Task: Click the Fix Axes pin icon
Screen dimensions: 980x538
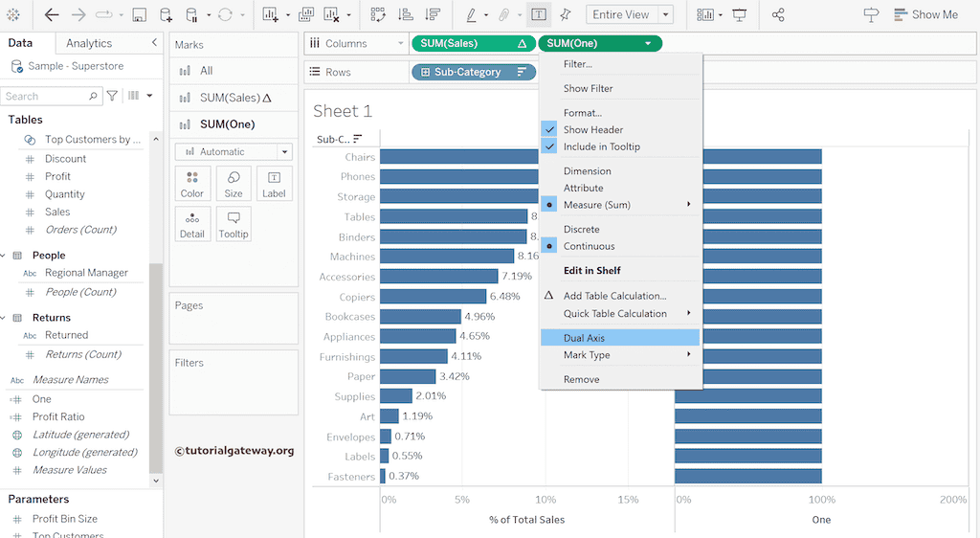Action: pyautogui.click(x=566, y=15)
